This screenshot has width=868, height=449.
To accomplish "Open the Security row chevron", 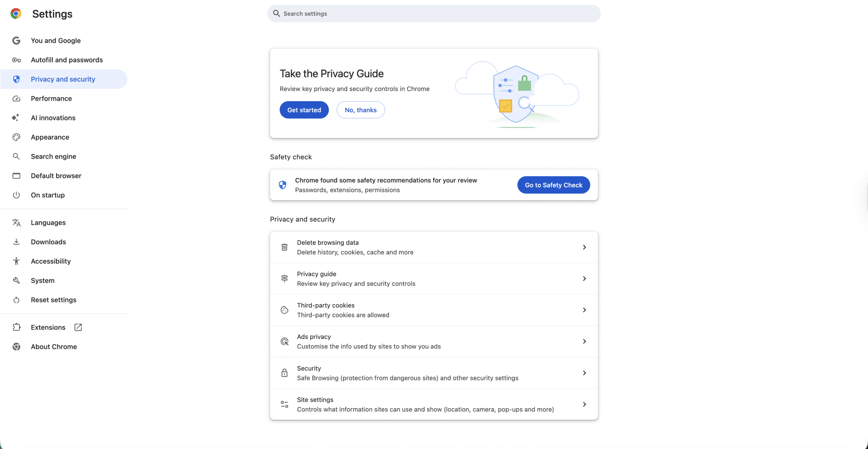I will (584, 373).
